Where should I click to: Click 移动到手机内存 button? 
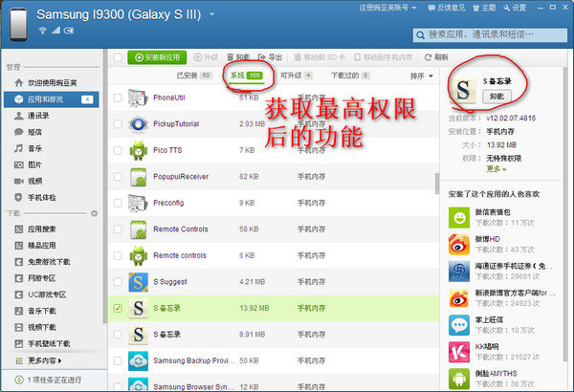384,57
